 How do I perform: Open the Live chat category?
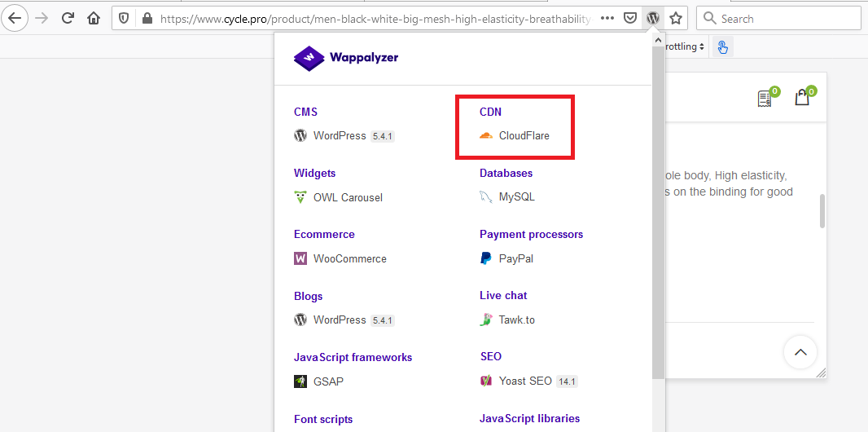point(503,295)
